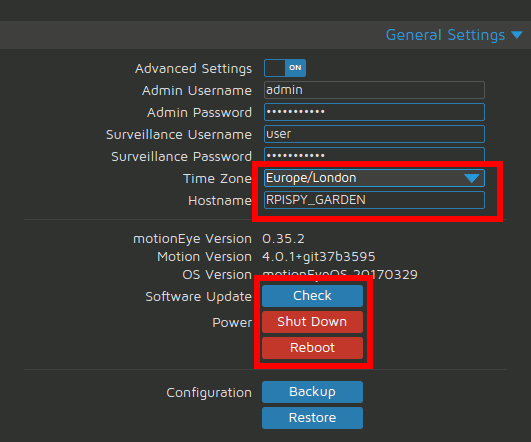Click the Admin Username field

point(374,90)
